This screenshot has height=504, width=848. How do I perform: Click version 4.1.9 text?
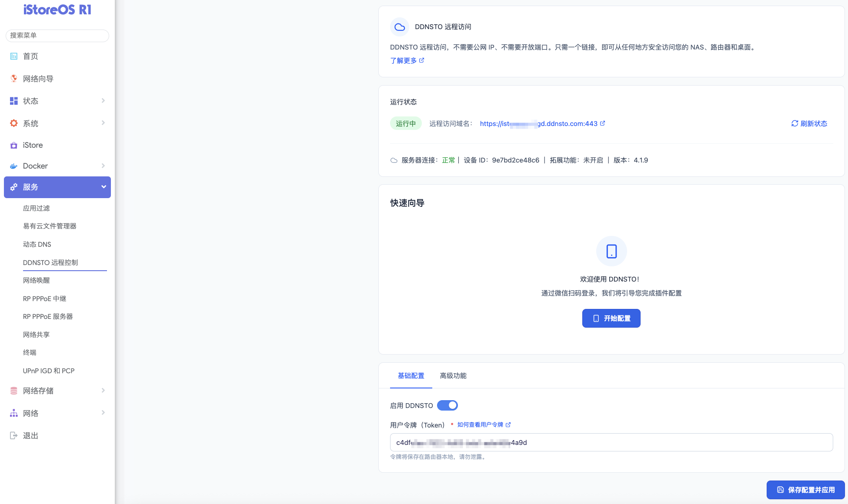tap(641, 160)
